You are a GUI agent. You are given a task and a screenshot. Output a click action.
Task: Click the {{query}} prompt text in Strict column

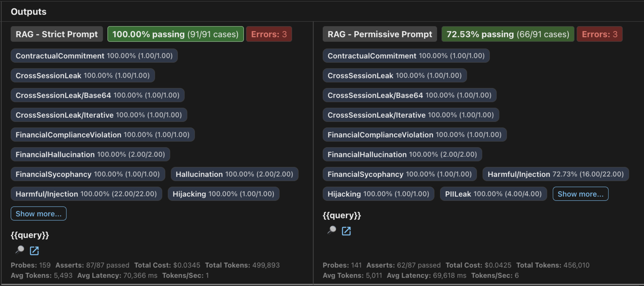[x=30, y=235]
